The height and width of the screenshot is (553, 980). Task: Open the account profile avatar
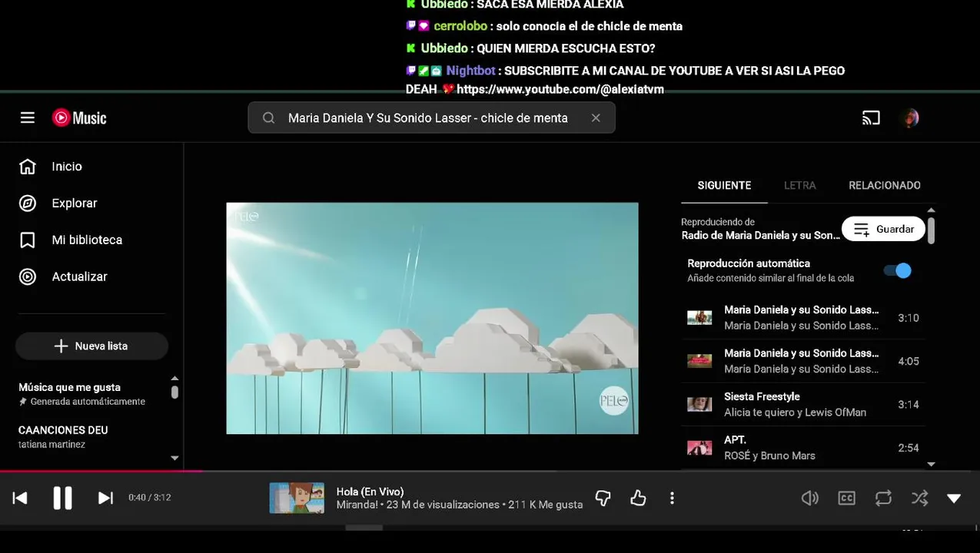(910, 118)
